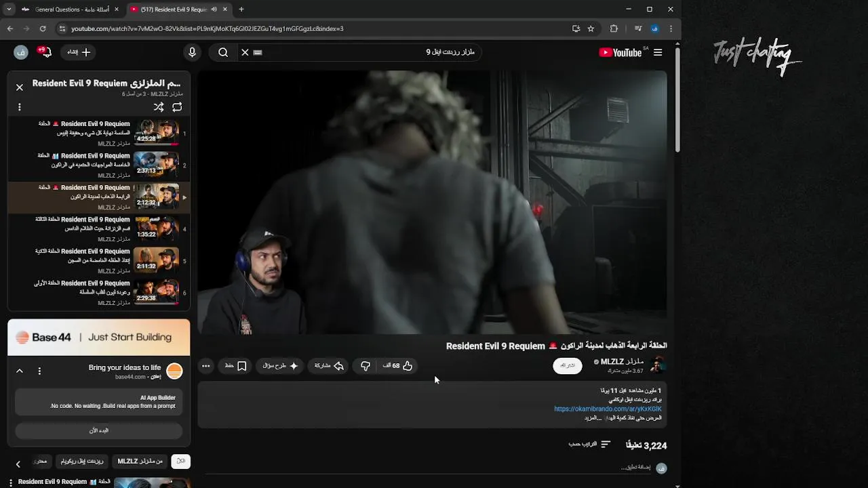Toggle playlist shuffle
Screen dimensions: 868x488
pyautogui.click(x=159, y=107)
